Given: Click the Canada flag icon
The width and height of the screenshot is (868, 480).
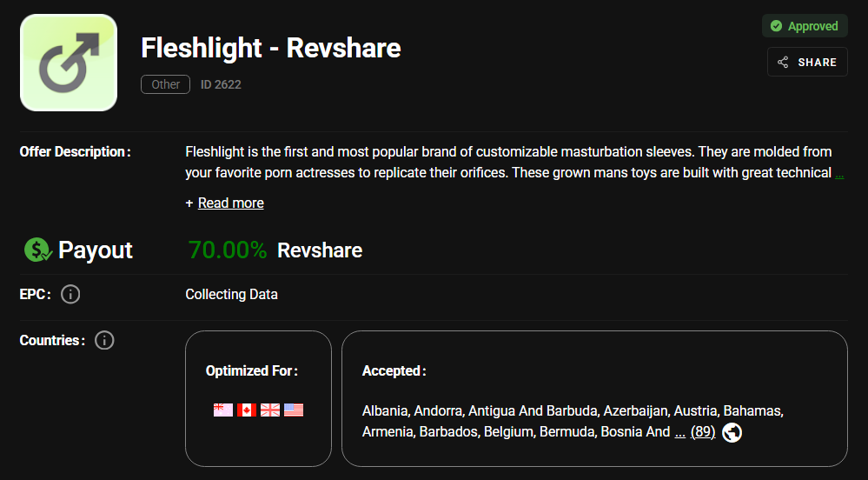Looking at the screenshot, I should pyautogui.click(x=247, y=410).
